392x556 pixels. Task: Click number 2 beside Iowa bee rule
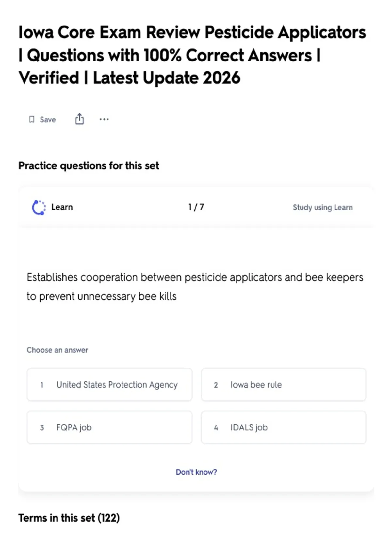coord(216,385)
